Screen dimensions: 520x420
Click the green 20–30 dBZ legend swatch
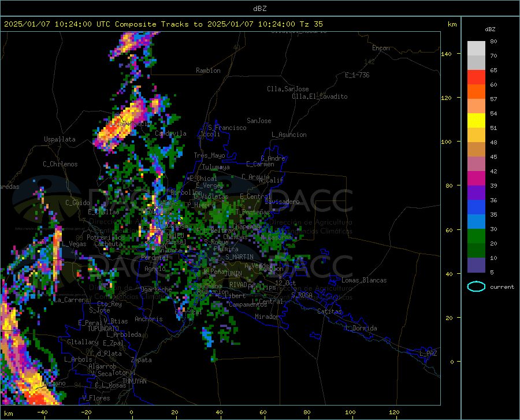[x=476, y=236]
